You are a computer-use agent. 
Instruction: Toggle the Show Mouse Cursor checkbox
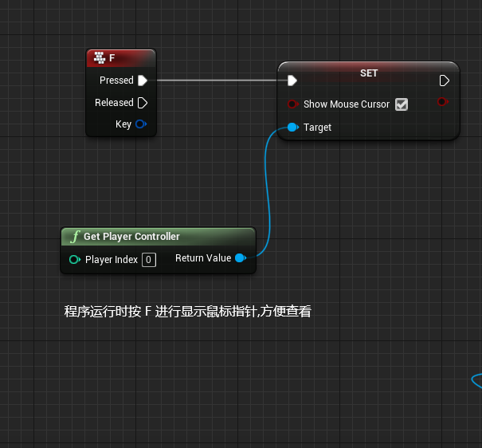(x=402, y=104)
